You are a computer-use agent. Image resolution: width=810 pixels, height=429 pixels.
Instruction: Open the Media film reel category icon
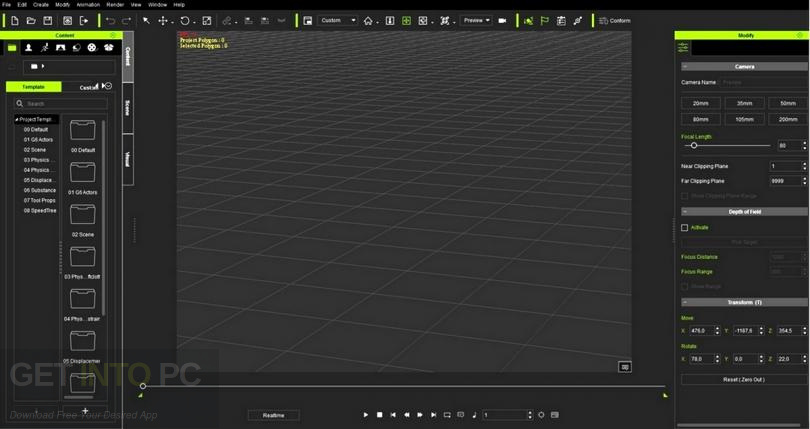[x=91, y=48]
